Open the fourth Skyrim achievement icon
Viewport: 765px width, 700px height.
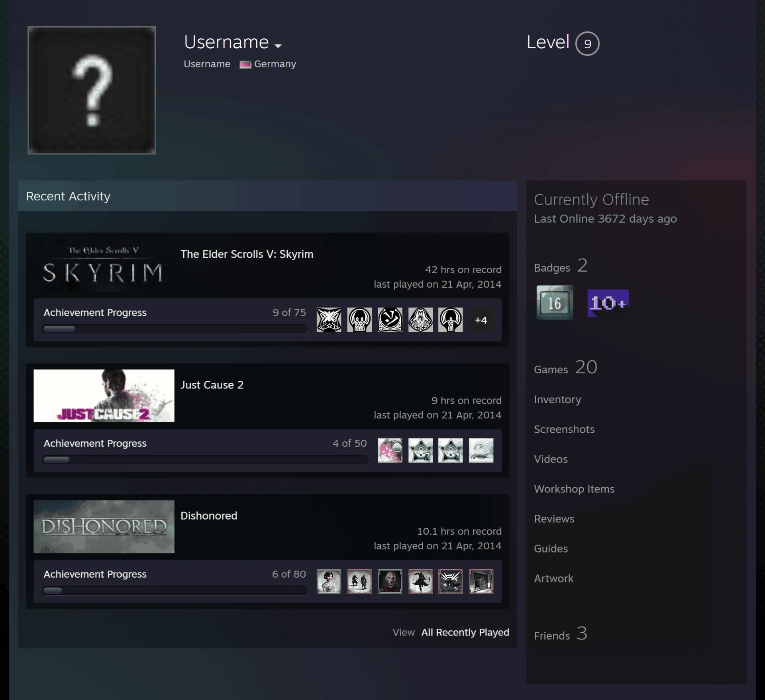tap(420, 320)
